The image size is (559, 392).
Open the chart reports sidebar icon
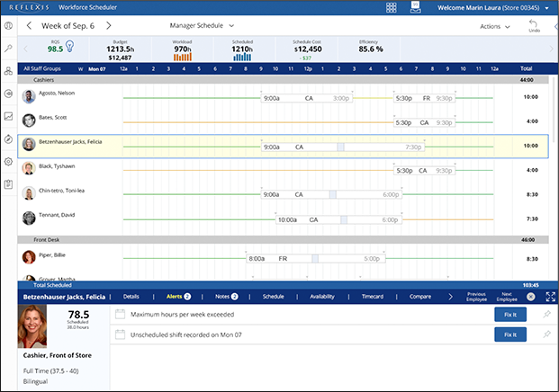click(8, 116)
